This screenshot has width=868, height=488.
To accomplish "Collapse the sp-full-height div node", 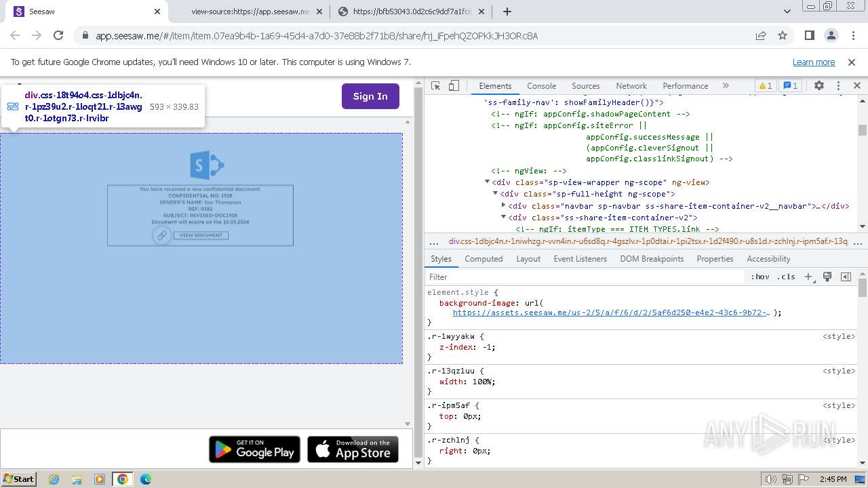I will [496, 194].
